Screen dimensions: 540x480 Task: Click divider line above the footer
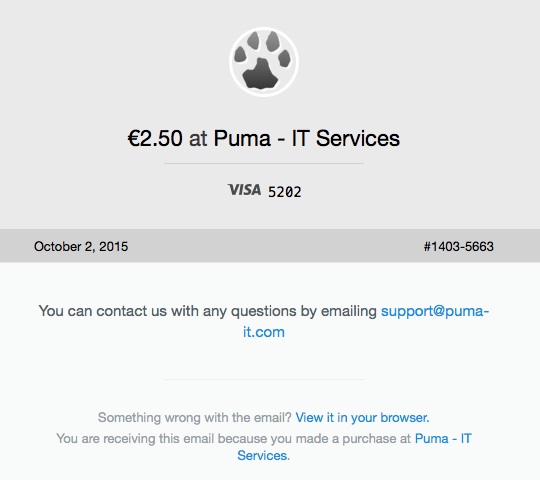pos(264,379)
